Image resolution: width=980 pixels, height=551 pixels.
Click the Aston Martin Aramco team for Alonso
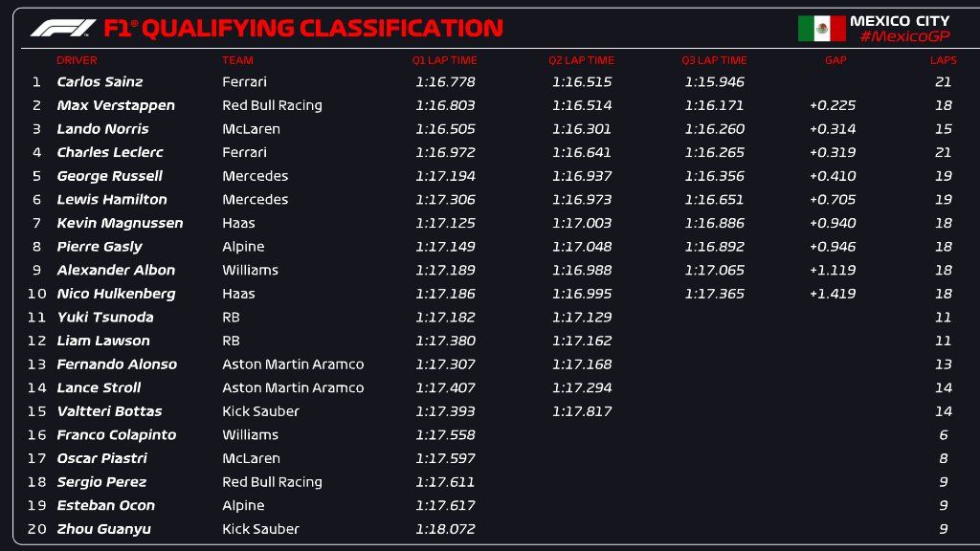click(x=293, y=364)
